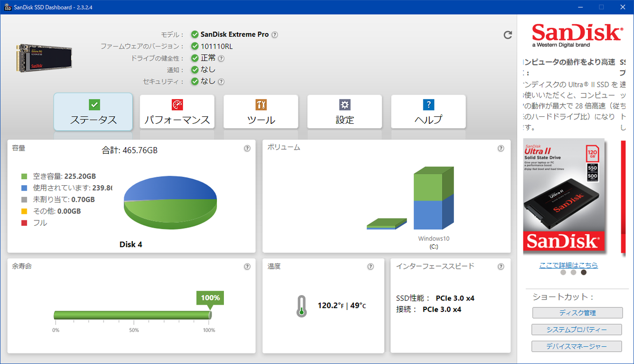Close the SanDisk SSD Dashboard window
The height and width of the screenshot is (364, 634).
coord(623,7)
